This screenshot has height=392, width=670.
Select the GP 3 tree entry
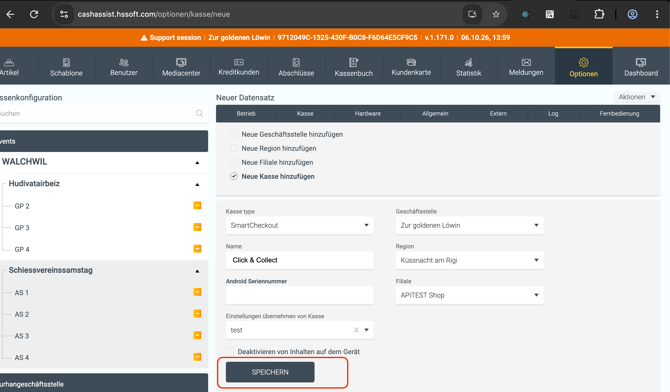click(22, 227)
